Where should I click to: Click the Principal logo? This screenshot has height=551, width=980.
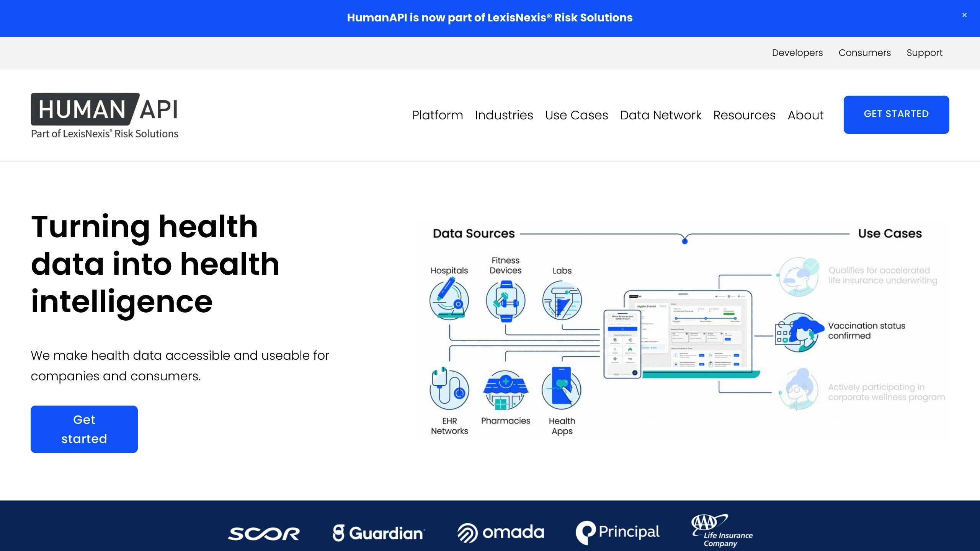pyautogui.click(x=617, y=532)
